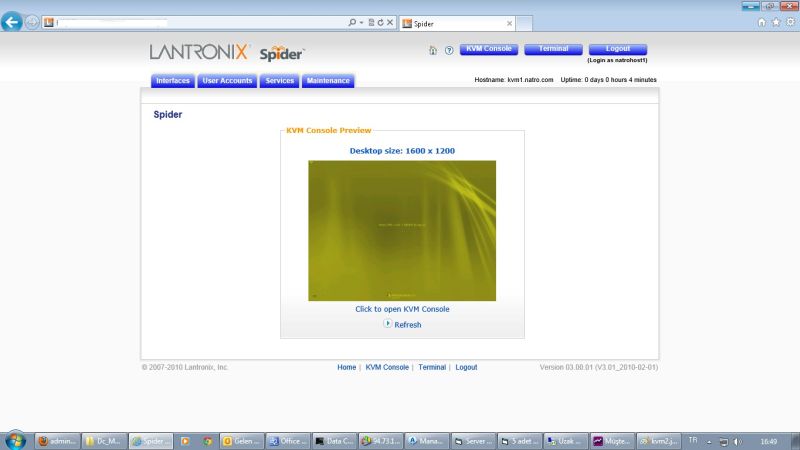The height and width of the screenshot is (450, 800).
Task: Click the KVM console preview thumbnail
Action: click(402, 230)
